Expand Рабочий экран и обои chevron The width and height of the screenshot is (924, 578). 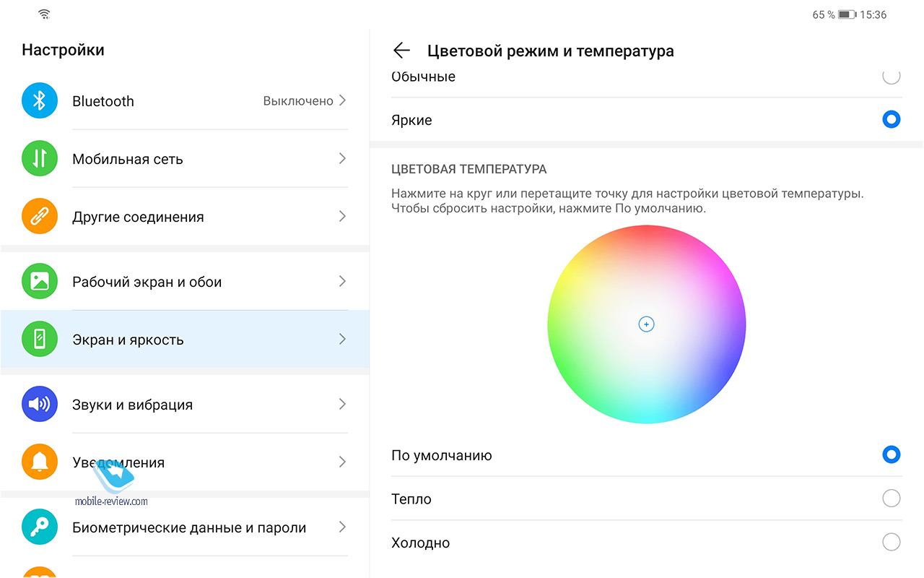coord(343,281)
